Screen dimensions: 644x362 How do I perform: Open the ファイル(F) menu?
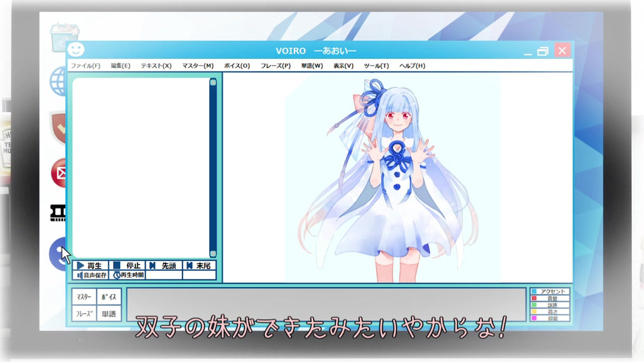click(x=85, y=66)
